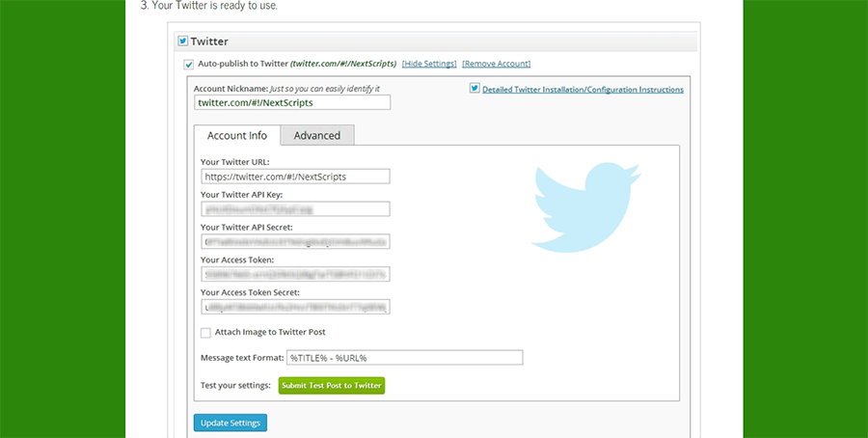Click the Twitter icon beside the Detailed Instructions link
This screenshot has width=868, height=438.
475,89
